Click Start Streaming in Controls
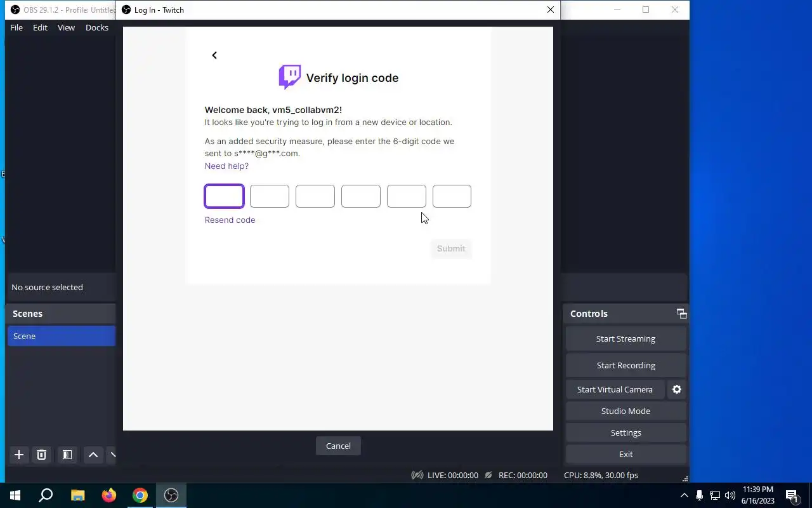 pos(625,338)
